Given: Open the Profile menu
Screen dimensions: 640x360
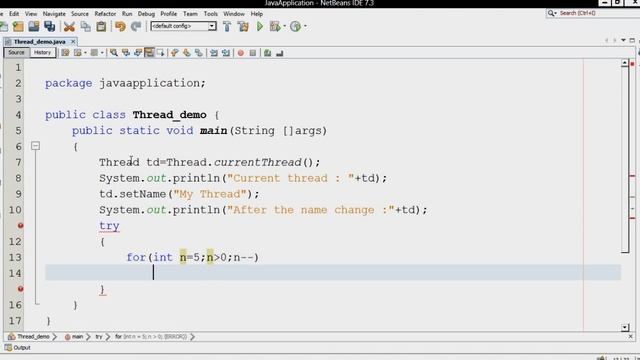Looking at the screenshot, I should [x=169, y=14].
